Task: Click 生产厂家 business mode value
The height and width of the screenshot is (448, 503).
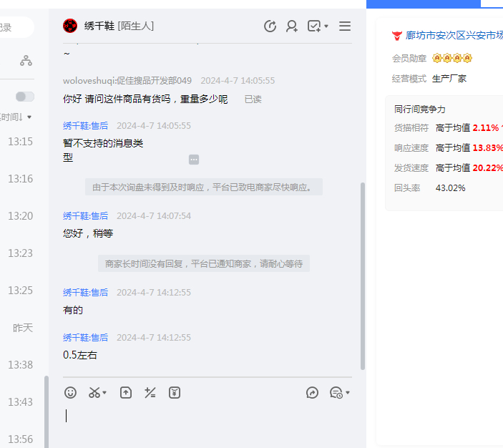Action: click(449, 79)
